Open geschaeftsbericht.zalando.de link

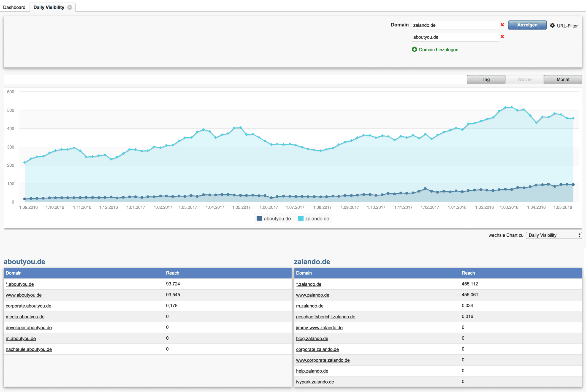pyautogui.click(x=326, y=317)
